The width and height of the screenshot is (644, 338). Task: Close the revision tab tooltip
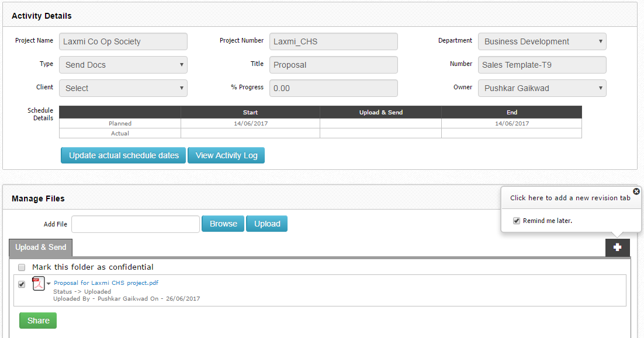[636, 191]
